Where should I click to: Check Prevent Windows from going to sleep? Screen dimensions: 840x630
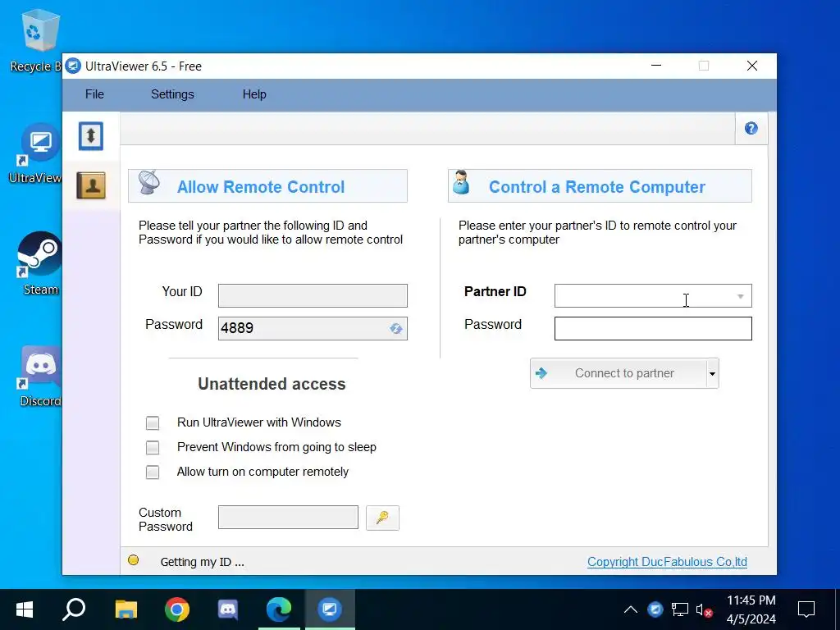coord(153,447)
